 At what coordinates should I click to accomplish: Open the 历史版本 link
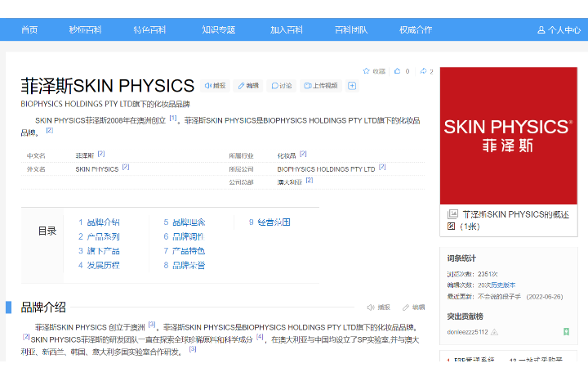point(503,285)
